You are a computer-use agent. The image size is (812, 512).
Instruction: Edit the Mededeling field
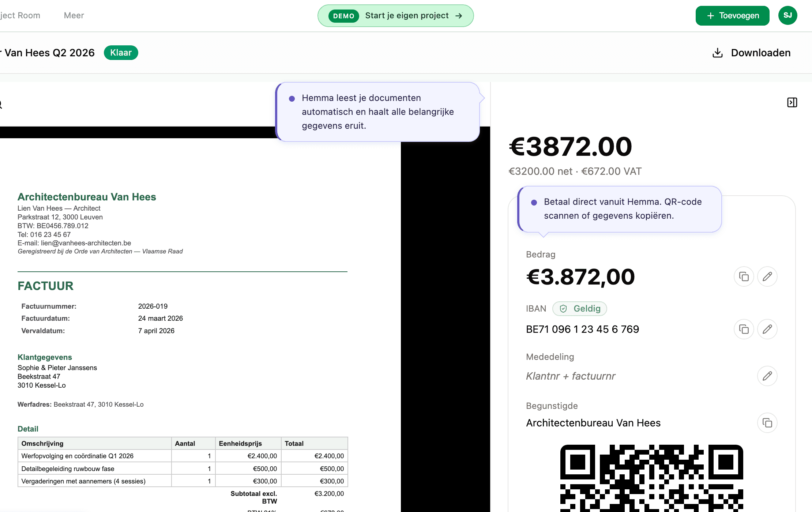point(767,376)
